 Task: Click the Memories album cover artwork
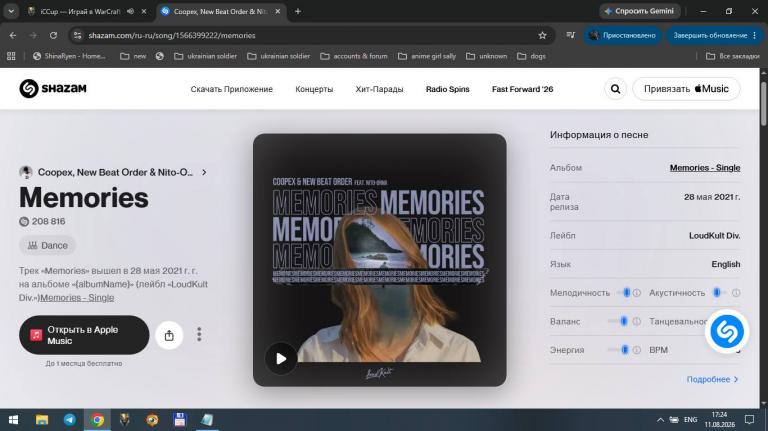380,260
